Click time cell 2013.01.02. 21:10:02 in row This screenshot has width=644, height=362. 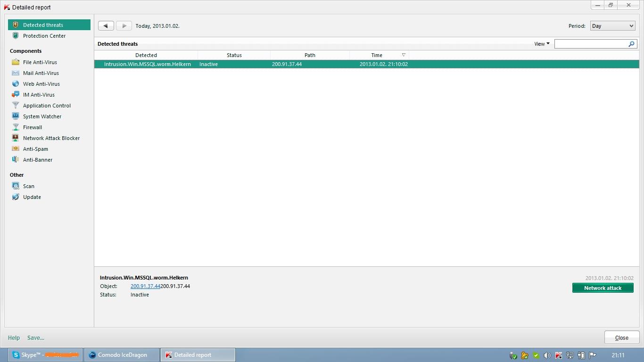point(383,64)
